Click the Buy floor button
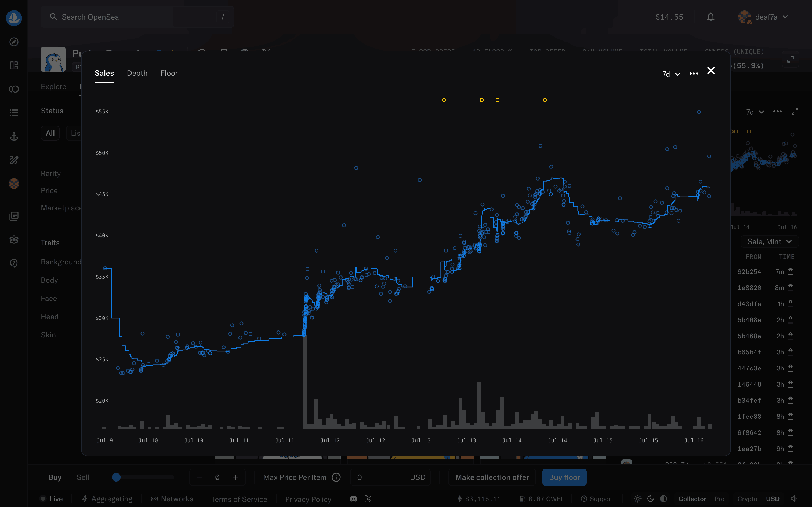The height and width of the screenshot is (507, 812). [x=564, y=477]
